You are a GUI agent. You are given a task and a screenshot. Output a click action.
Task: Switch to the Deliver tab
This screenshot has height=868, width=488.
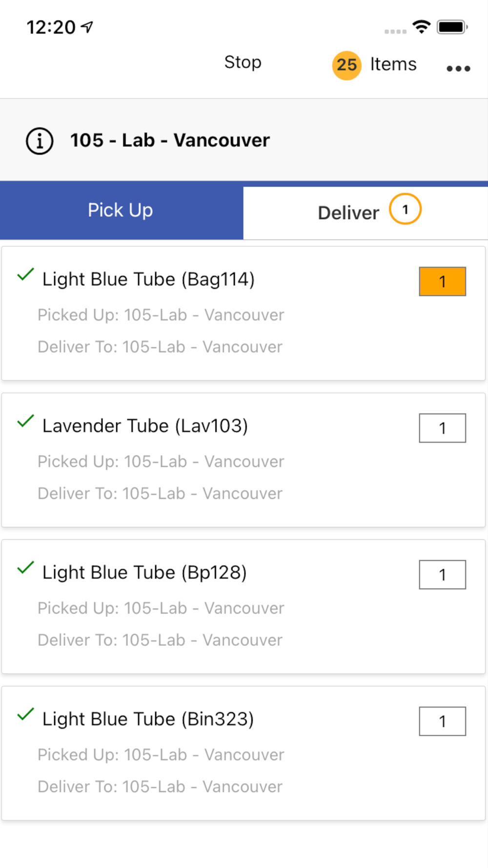(x=348, y=213)
